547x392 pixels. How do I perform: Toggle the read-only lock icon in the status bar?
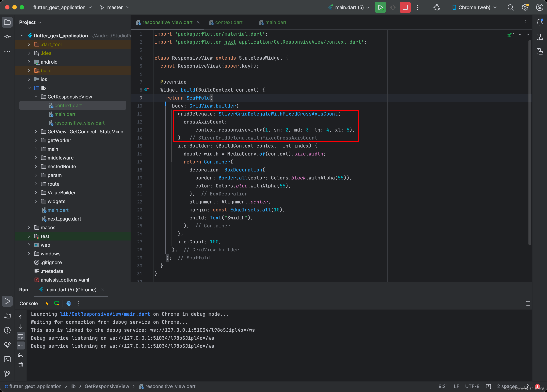[526, 386]
